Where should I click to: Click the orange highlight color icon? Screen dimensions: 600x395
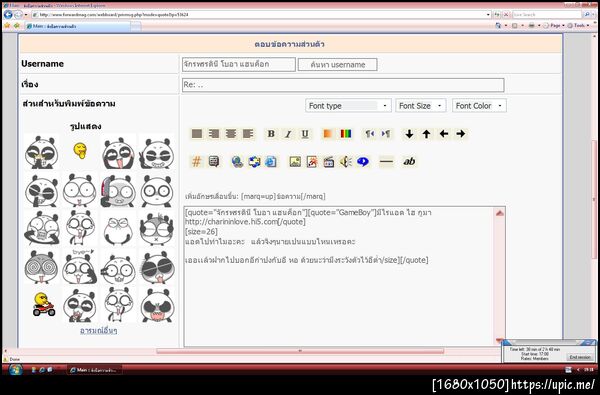(328, 134)
